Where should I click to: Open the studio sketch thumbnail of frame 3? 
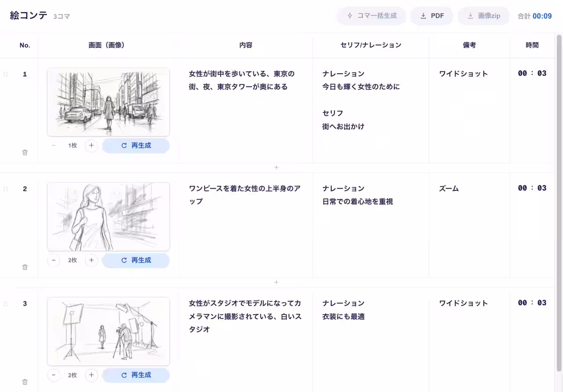coord(108,331)
